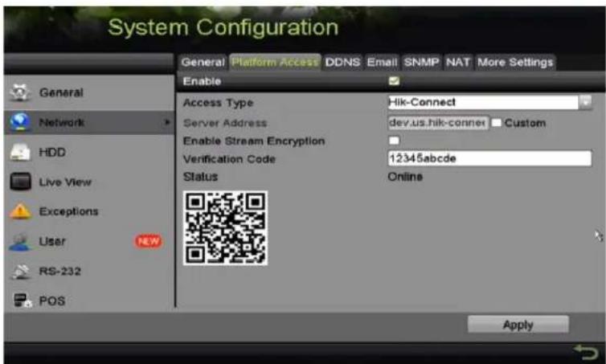Screen dimensions: 606x364
Task: Open the Access Type dropdown arrow
Action: click(x=585, y=102)
